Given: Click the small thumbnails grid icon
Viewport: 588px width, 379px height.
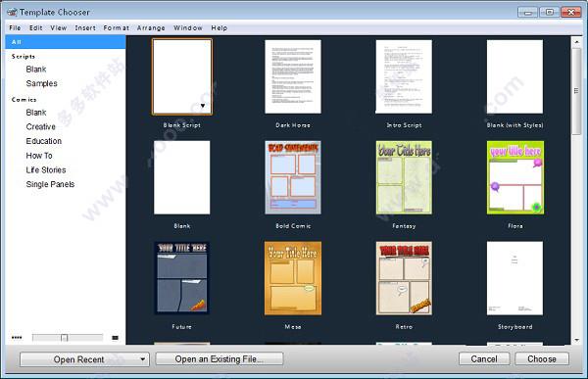Looking at the screenshot, I should [x=17, y=338].
